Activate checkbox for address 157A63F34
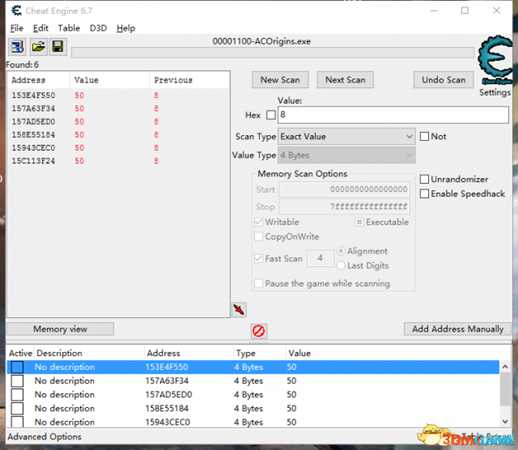 pyautogui.click(x=17, y=381)
